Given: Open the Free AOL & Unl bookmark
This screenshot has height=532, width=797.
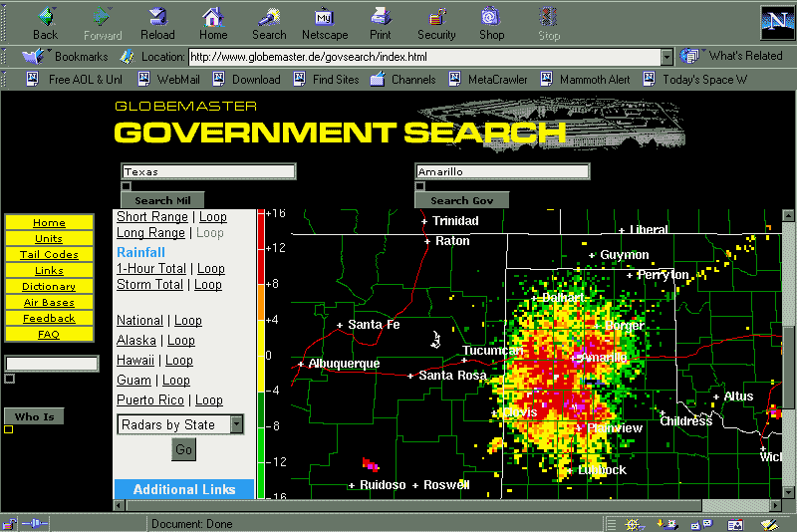Looking at the screenshot, I should pos(74,80).
